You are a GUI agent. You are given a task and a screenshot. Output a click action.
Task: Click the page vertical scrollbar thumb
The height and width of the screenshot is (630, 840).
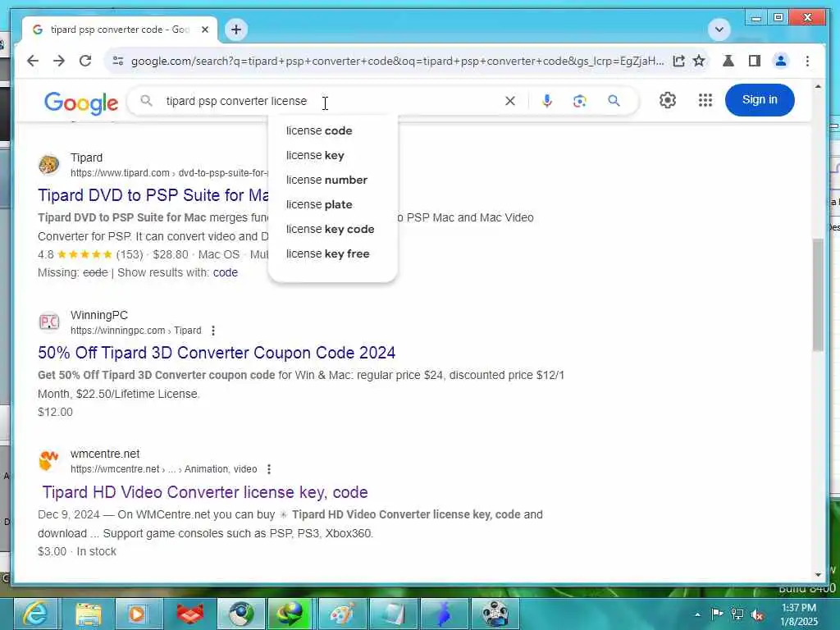tap(818, 294)
